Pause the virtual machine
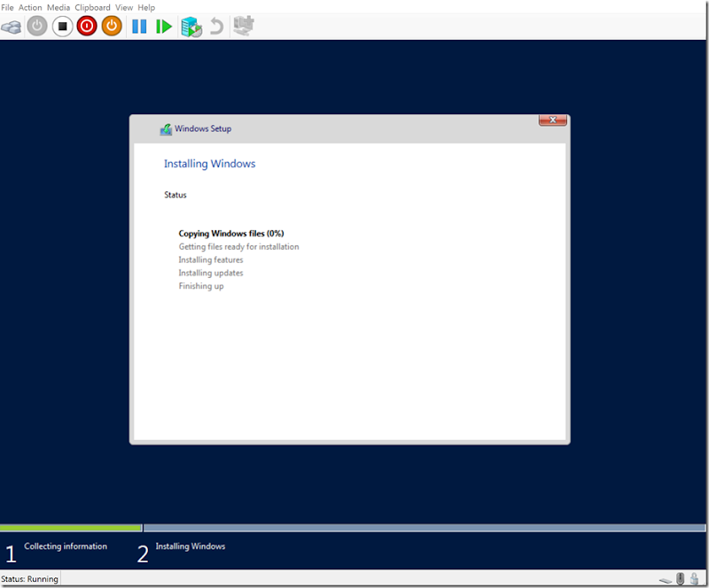This screenshot has width=709, height=588. tap(139, 27)
